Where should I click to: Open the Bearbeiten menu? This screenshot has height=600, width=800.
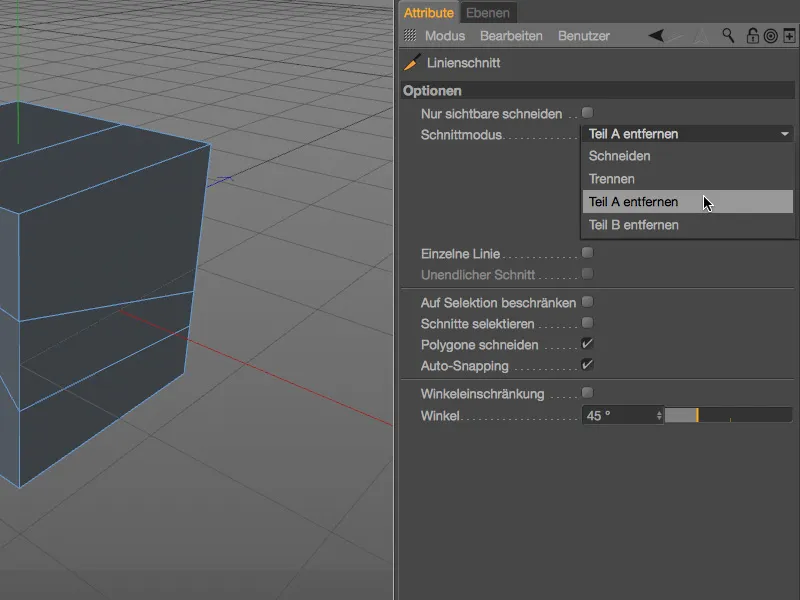[x=511, y=36]
